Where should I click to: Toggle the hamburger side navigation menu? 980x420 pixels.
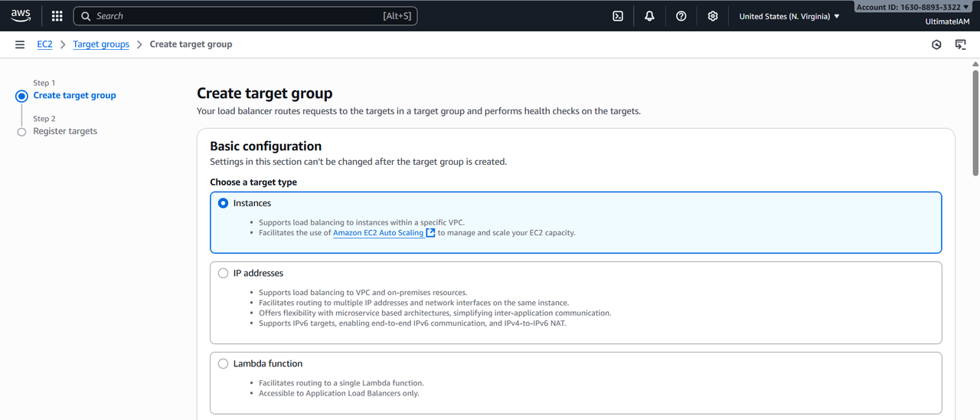click(x=20, y=44)
